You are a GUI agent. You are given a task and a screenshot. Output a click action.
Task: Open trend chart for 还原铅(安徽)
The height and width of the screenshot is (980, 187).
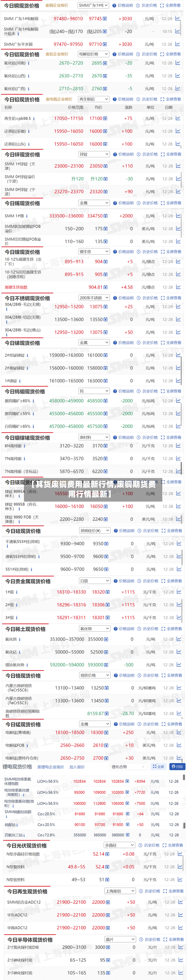(178, 131)
